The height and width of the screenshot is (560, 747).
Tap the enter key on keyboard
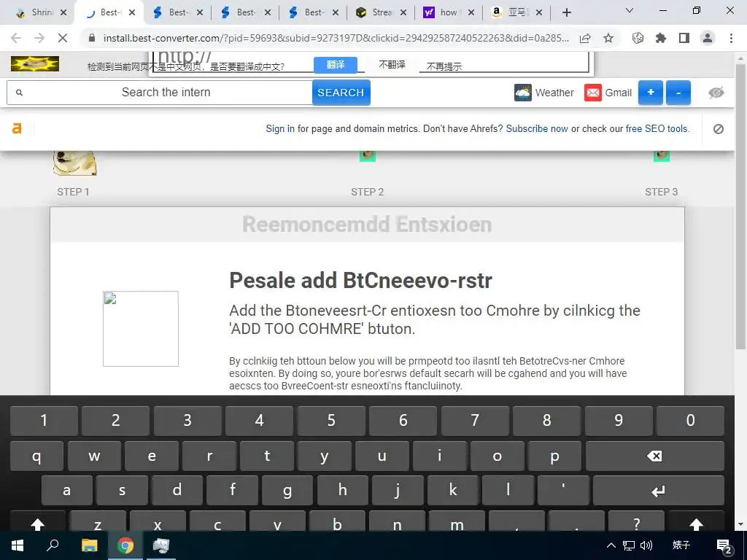659,491
